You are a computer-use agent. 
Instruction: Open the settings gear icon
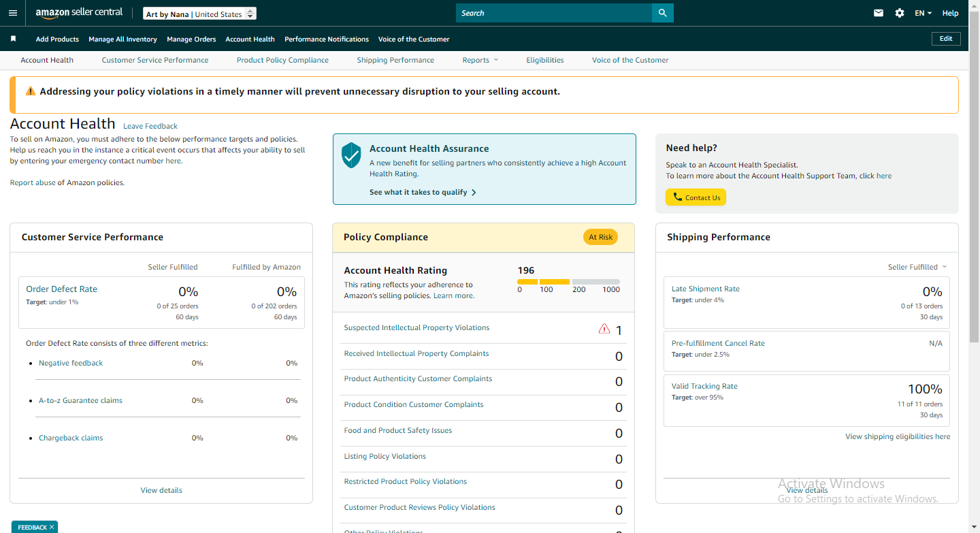tap(900, 13)
